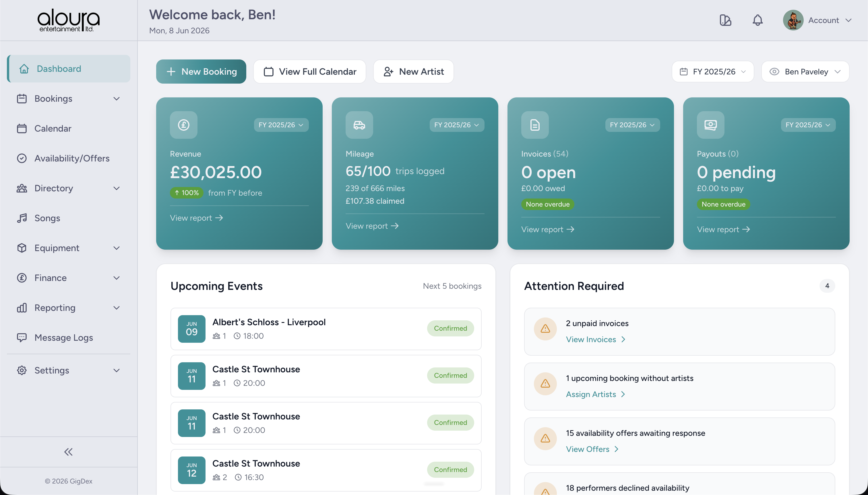Click the Mileage car icon tile
Image resolution: width=868 pixels, height=495 pixels.
pos(359,125)
